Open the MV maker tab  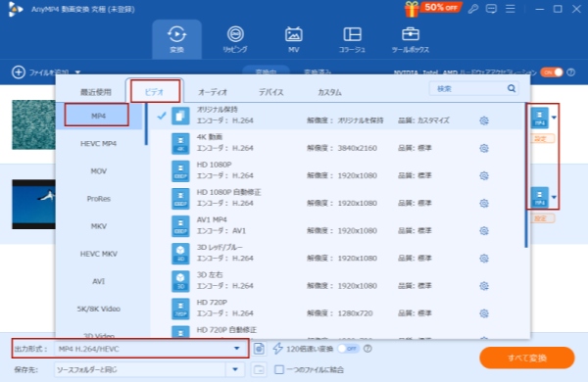coord(294,39)
